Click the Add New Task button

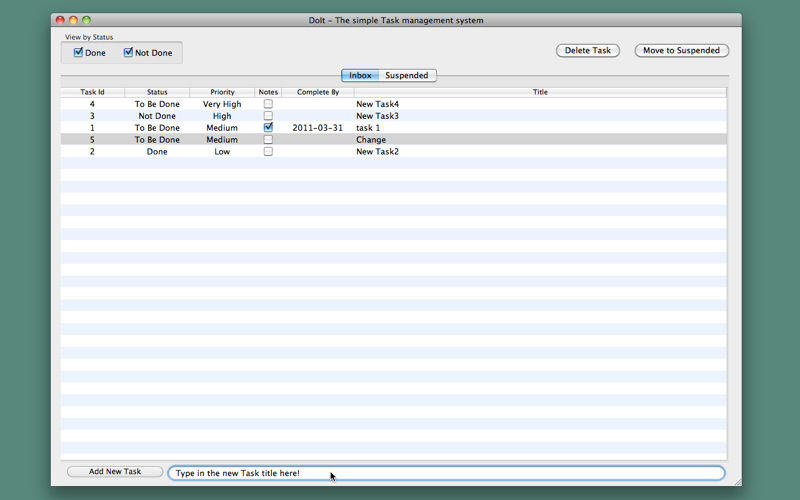pos(115,471)
